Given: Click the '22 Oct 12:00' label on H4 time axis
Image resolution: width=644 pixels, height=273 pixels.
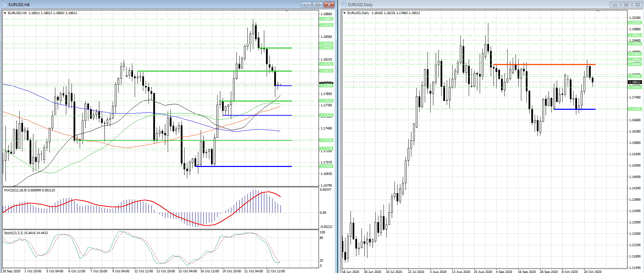Looking at the screenshot, I should pos(275,271).
